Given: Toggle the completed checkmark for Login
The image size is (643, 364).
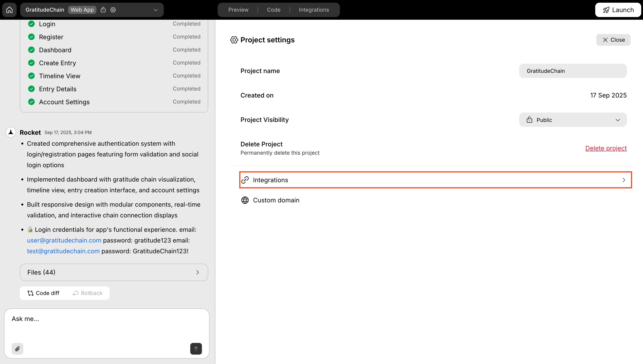Looking at the screenshot, I should pyautogui.click(x=31, y=24).
